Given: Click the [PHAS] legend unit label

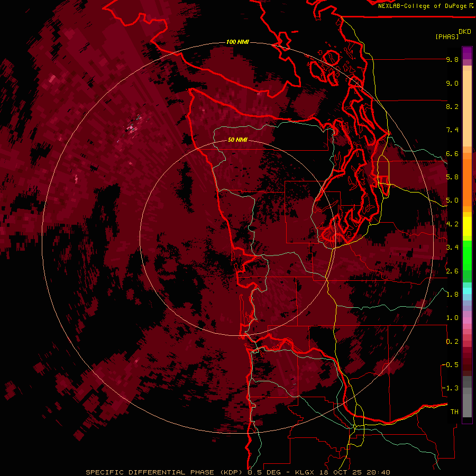Looking at the screenshot, I should [x=447, y=36].
